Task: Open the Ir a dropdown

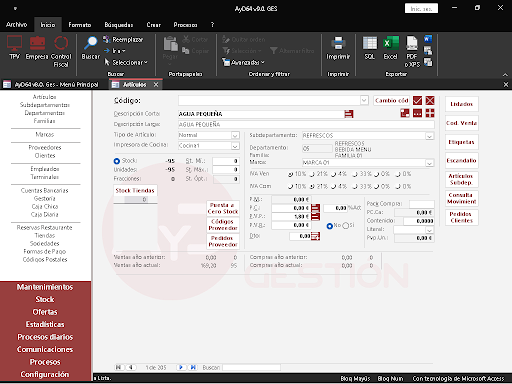Action: [x=115, y=51]
